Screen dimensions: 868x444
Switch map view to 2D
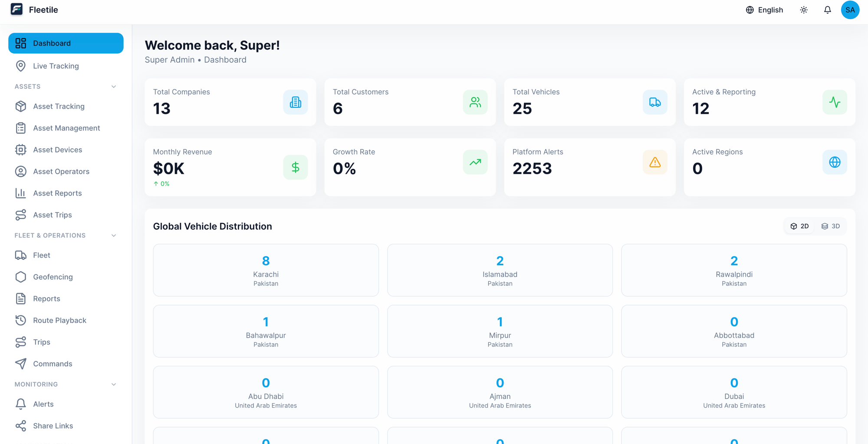pyautogui.click(x=799, y=226)
